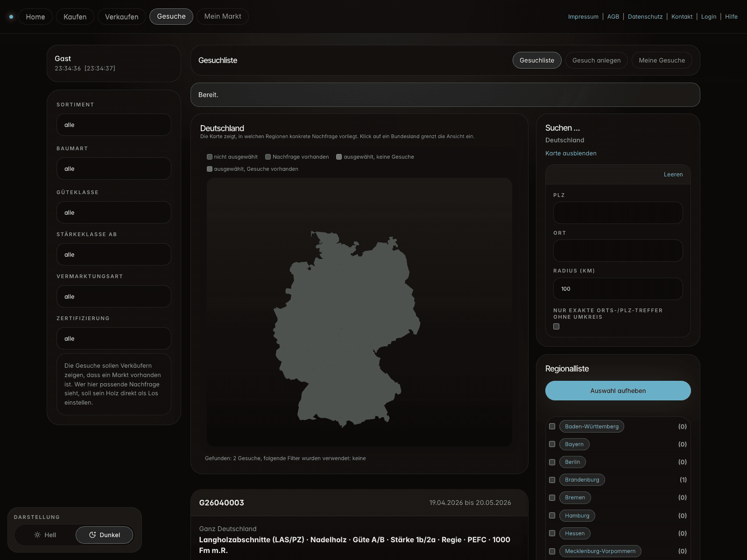The width and height of the screenshot is (747, 560).
Task: Click the blue dot logo icon
Action: point(11,17)
